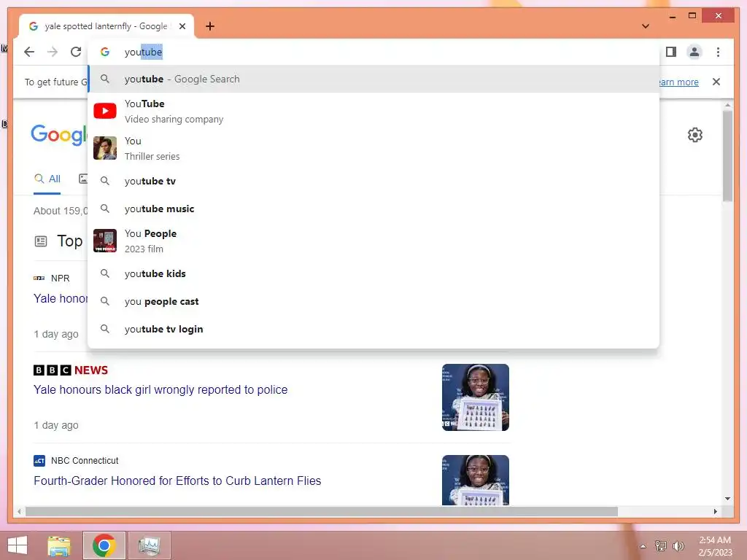Open a new tab with plus button

(210, 26)
